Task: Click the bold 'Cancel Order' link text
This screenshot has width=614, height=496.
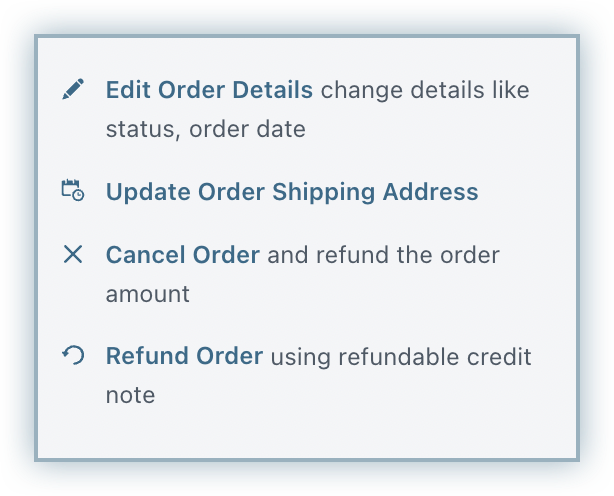Action: click(183, 255)
